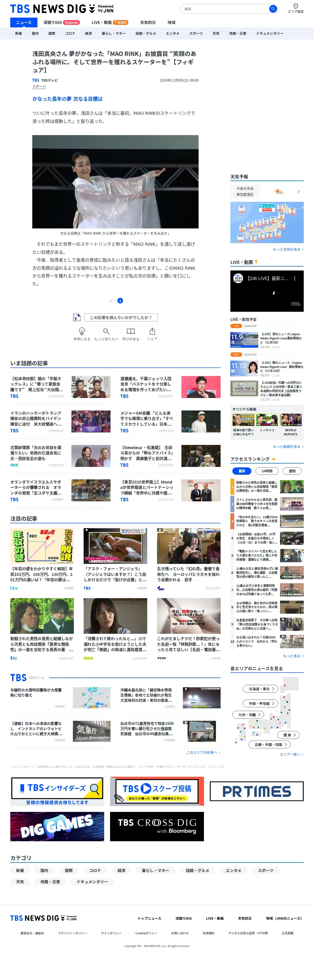Expand the 今夜の天気 forecast chevron
Viewport: 314px width, 980px height.
(x=298, y=191)
